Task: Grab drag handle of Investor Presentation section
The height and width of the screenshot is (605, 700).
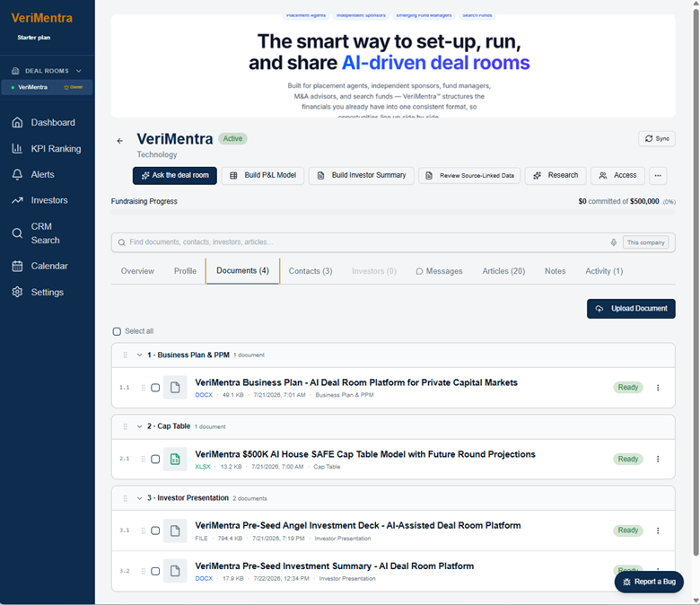Action: (125, 498)
